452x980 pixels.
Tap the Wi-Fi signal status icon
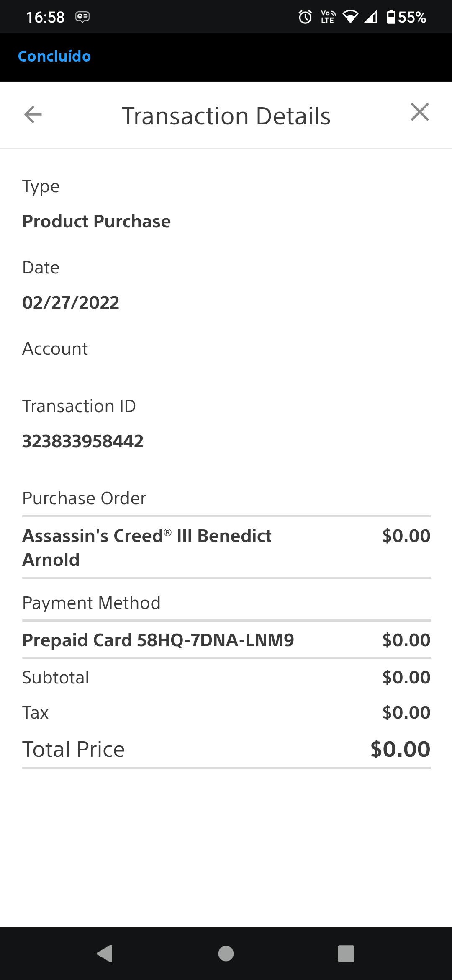pos(350,17)
